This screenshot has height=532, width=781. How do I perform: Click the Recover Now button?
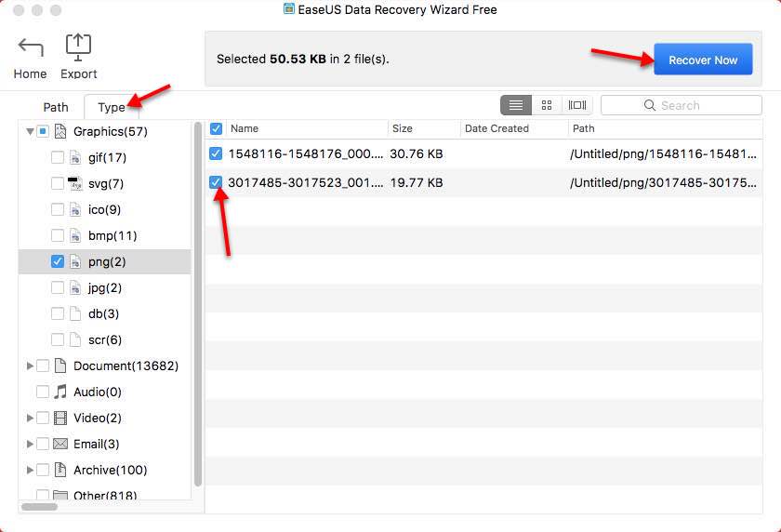pyautogui.click(x=703, y=60)
